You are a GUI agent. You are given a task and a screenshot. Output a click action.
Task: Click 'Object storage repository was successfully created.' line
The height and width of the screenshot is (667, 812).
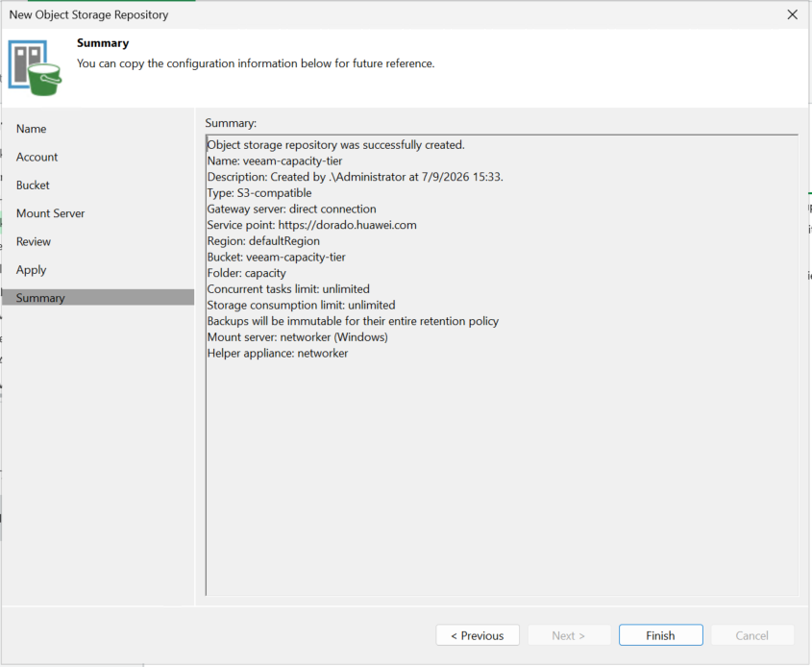335,145
